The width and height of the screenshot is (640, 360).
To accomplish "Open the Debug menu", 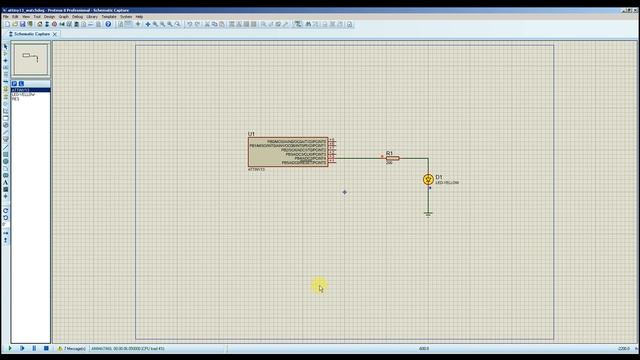I will 77,17.
